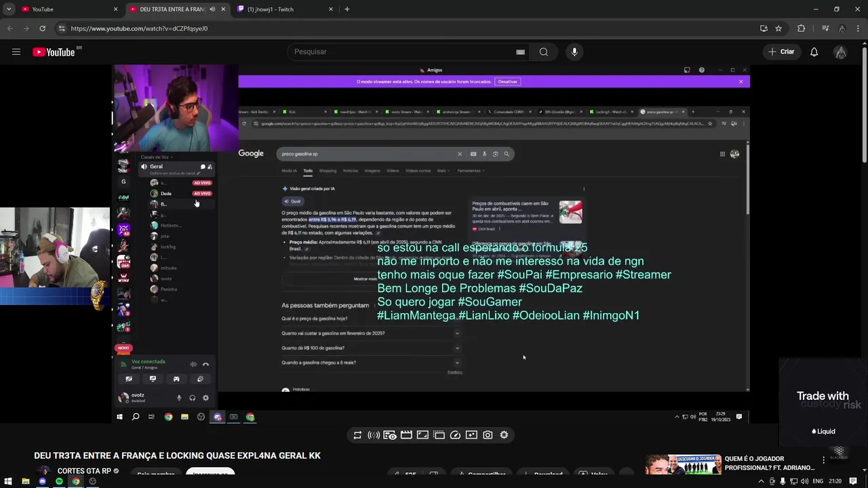The image size is (868, 488).
Task: Open the playback speed gauge icon
Action: [x=455, y=435]
